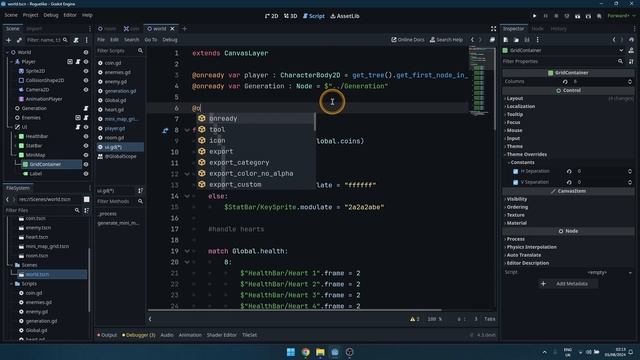Open Player's instanced scene icon
This screenshot has height=360, width=640.
coord(70,62)
